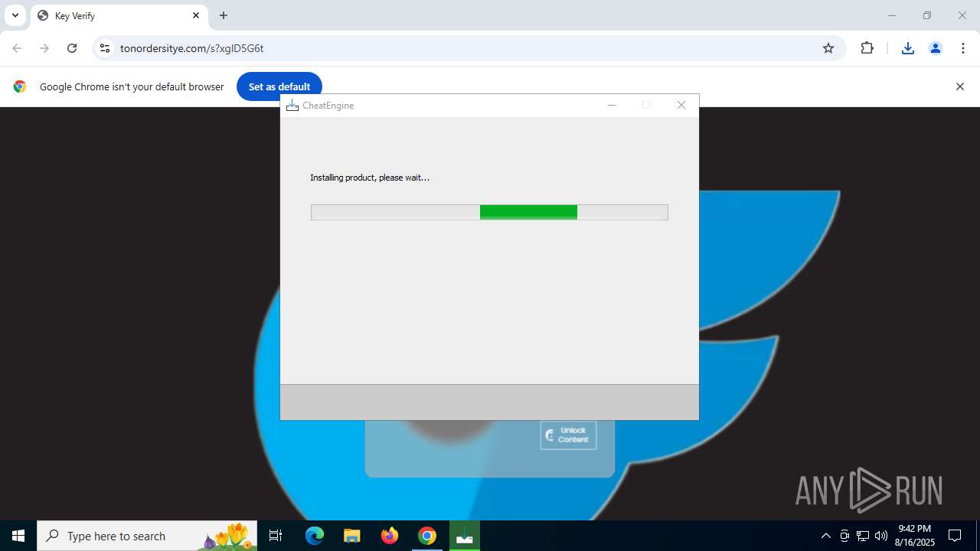Image resolution: width=980 pixels, height=551 pixels.
Task: Open Task View on taskbar
Action: pyautogui.click(x=276, y=536)
